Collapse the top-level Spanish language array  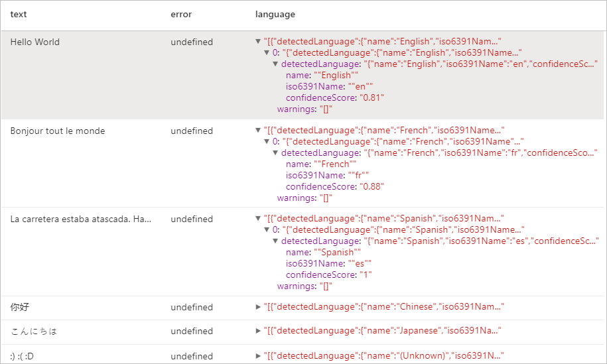coord(259,219)
